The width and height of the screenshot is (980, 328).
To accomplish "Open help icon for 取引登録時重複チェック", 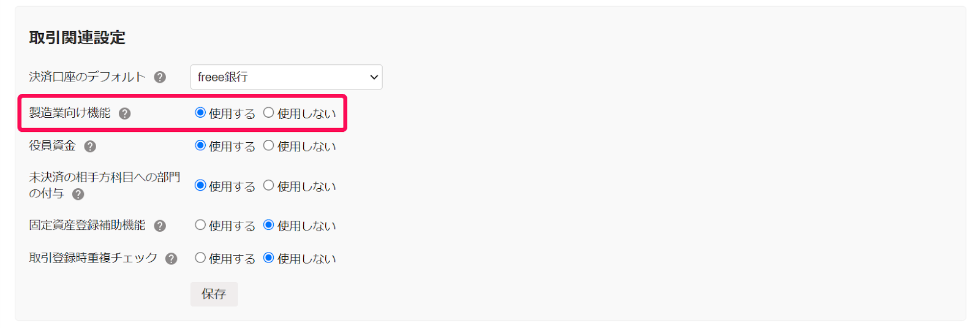I will coord(171,259).
